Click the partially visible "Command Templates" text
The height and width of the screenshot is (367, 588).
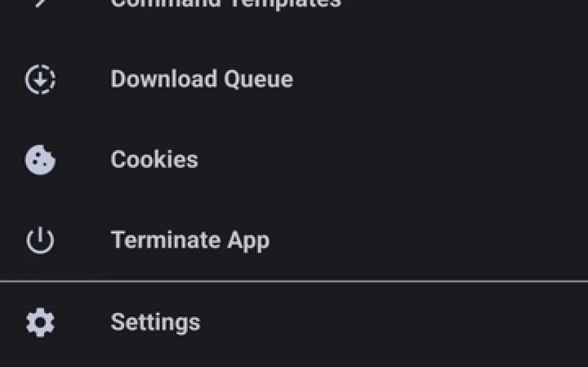coord(226,3)
